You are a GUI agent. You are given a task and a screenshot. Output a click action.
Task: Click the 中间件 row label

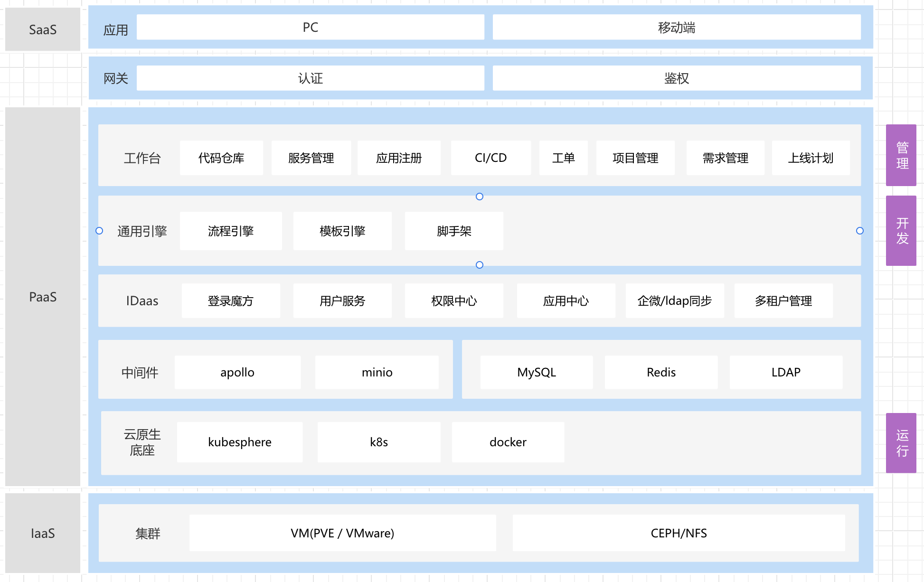tap(140, 373)
